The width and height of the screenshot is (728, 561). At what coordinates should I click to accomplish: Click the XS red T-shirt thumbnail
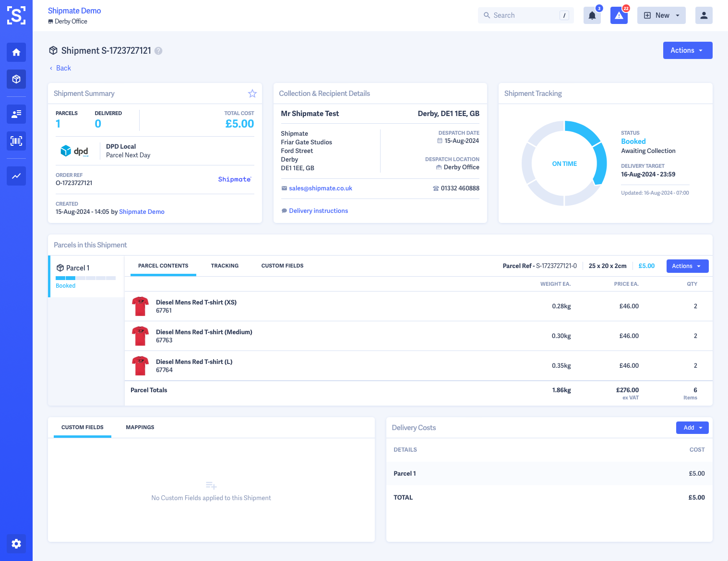click(x=140, y=306)
